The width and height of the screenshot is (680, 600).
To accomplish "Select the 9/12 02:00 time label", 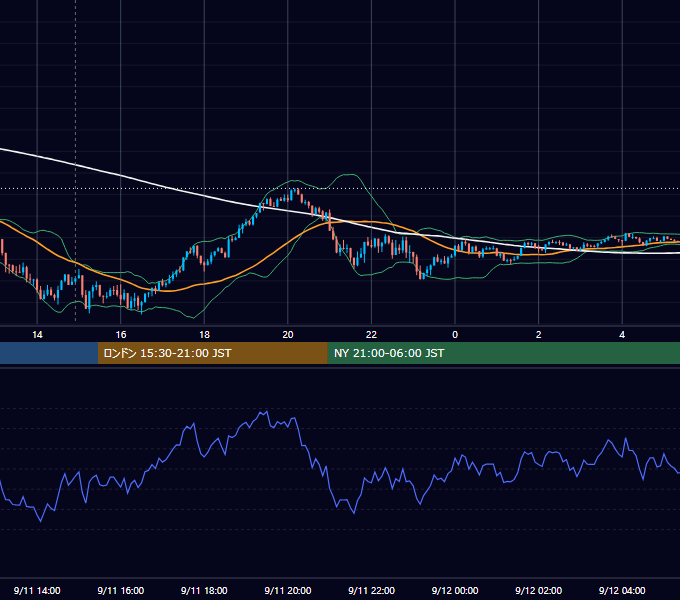I will [538, 590].
